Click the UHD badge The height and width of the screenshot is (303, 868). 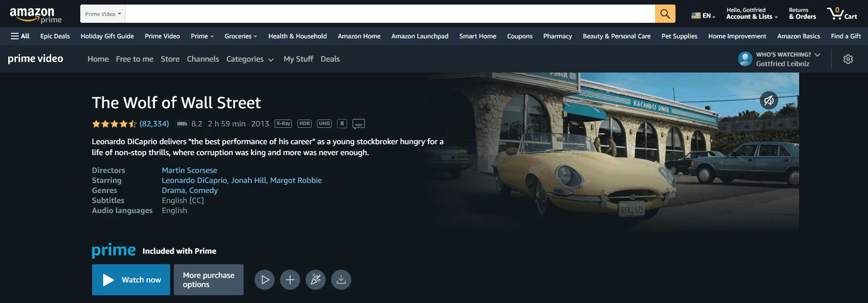[x=324, y=124]
